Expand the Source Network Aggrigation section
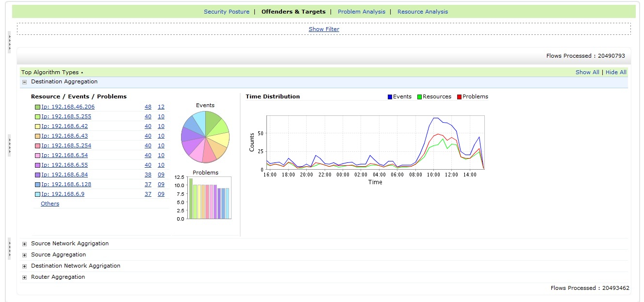Viewport: 644px width, 302px height. [24, 244]
